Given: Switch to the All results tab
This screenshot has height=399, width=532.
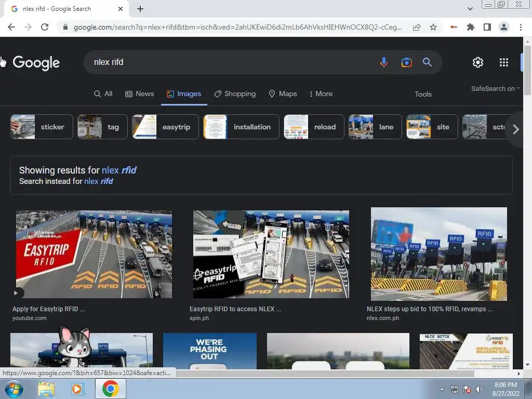Looking at the screenshot, I should point(103,94).
